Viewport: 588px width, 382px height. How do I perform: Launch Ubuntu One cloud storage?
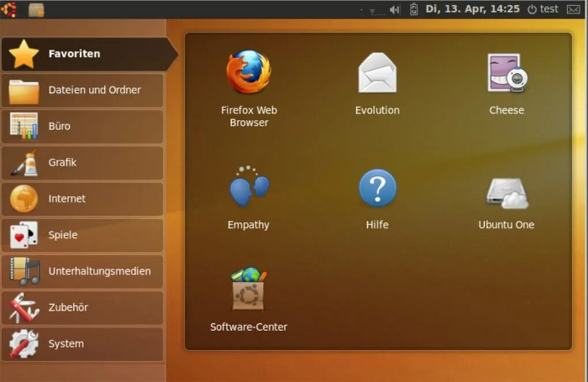point(507,193)
